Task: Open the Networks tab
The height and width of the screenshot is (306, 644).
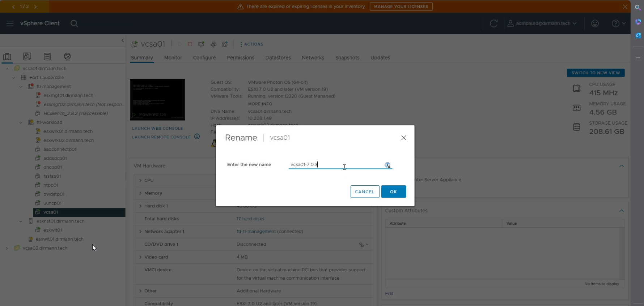Action: click(313, 58)
